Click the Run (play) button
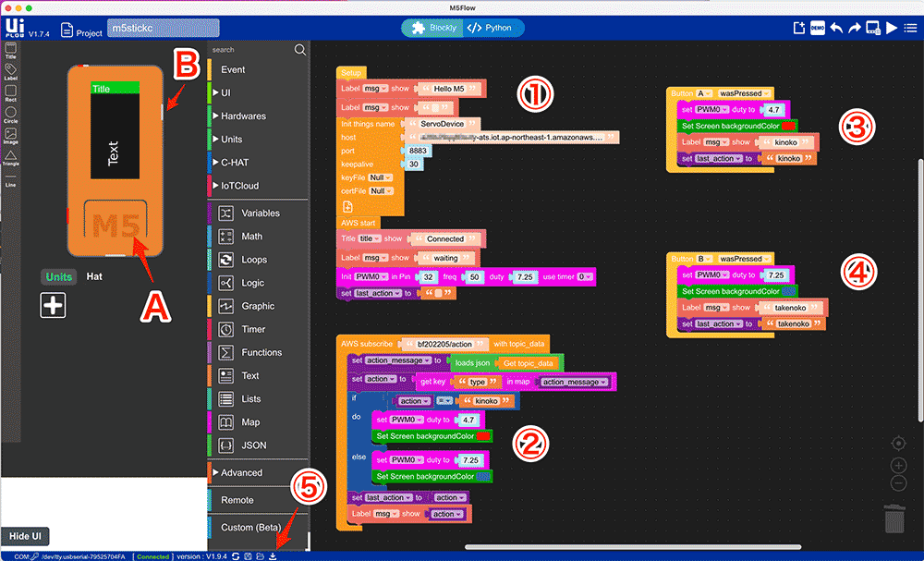The height and width of the screenshot is (561, 924). coord(892,28)
